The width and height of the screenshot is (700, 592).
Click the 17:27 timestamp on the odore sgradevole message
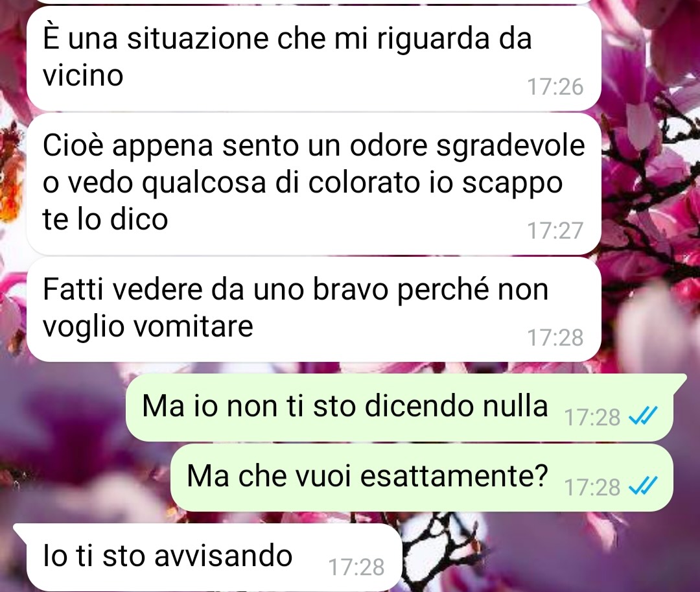[x=555, y=230]
